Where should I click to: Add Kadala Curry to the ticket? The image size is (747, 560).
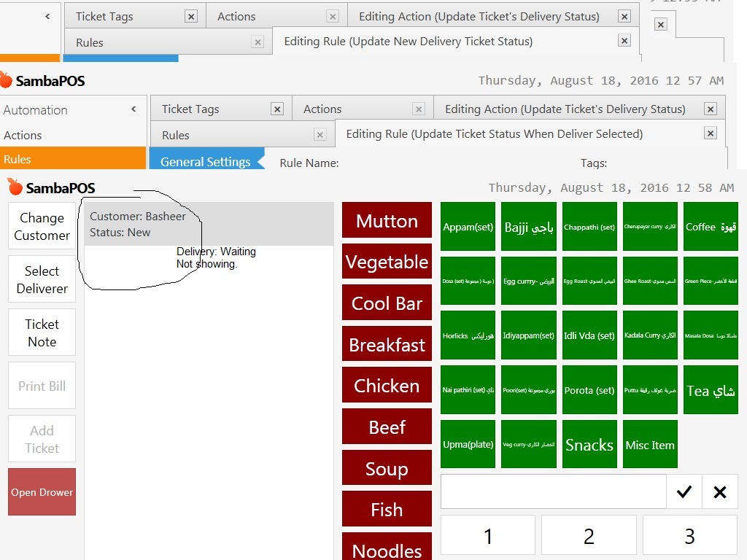pos(650,335)
